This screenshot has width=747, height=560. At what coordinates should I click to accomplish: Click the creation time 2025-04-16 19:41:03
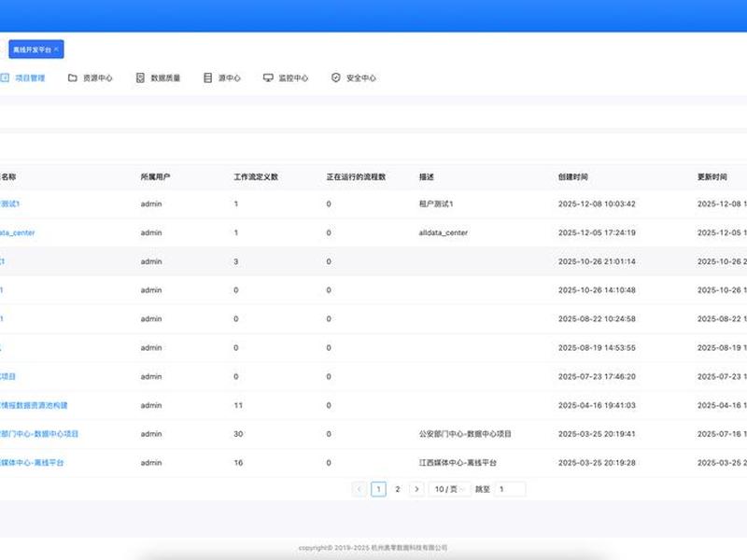point(597,405)
